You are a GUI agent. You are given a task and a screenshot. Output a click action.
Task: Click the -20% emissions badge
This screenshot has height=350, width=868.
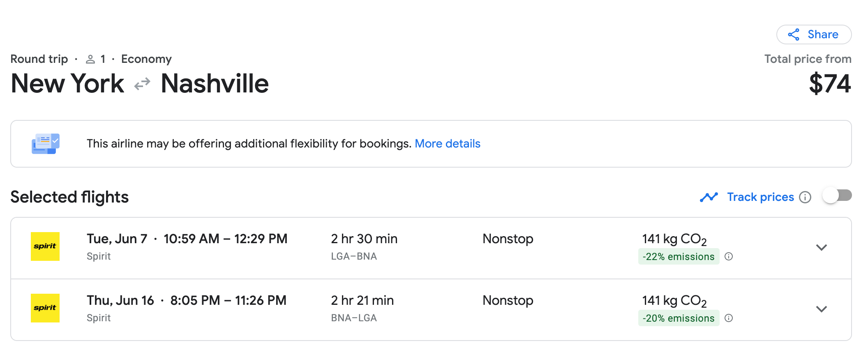tap(679, 318)
